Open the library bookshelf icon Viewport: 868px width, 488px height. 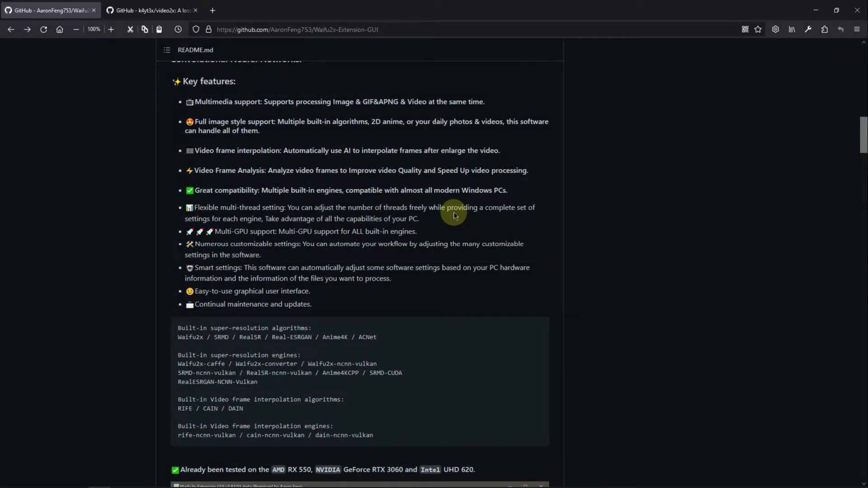[792, 29]
